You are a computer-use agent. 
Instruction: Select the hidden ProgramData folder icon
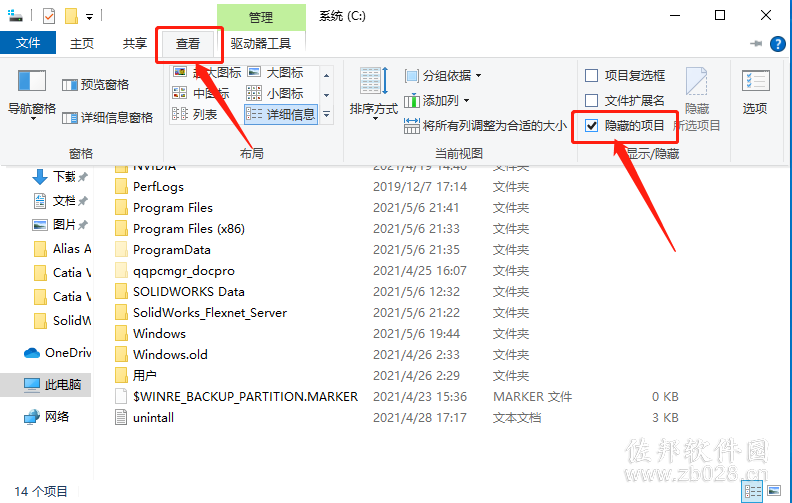[x=121, y=249]
